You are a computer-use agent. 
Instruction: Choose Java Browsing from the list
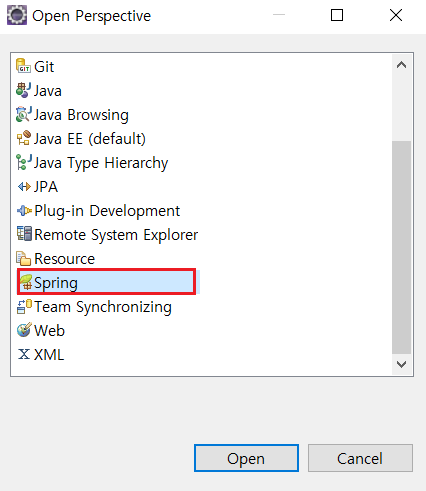(81, 115)
